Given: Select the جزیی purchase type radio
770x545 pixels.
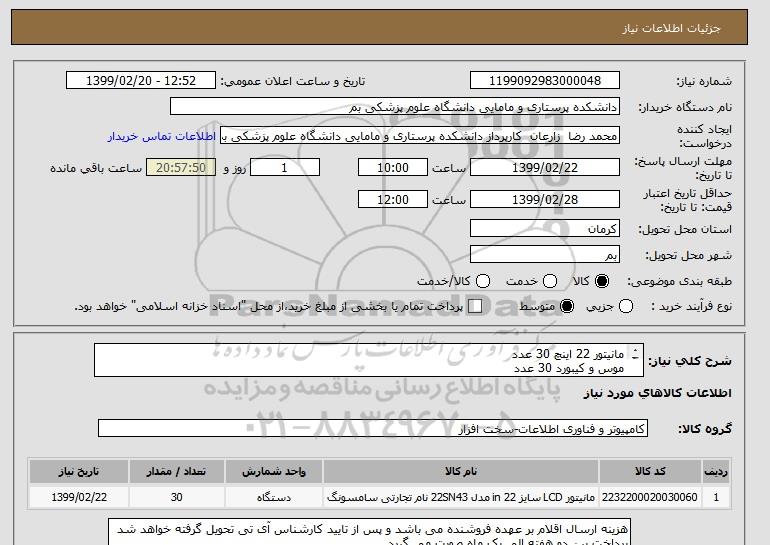Looking at the screenshot, I should (x=626, y=306).
